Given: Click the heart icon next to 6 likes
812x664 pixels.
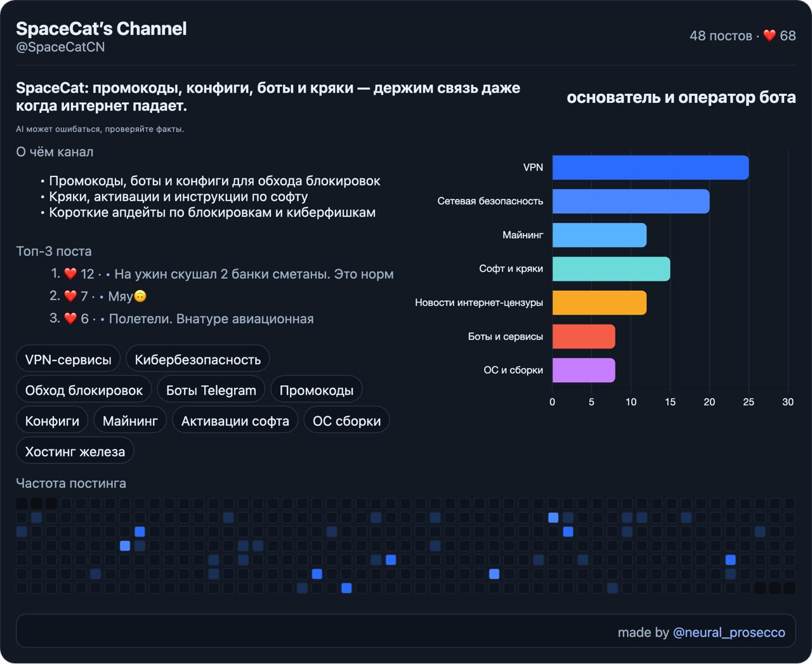Looking at the screenshot, I should click(70, 319).
